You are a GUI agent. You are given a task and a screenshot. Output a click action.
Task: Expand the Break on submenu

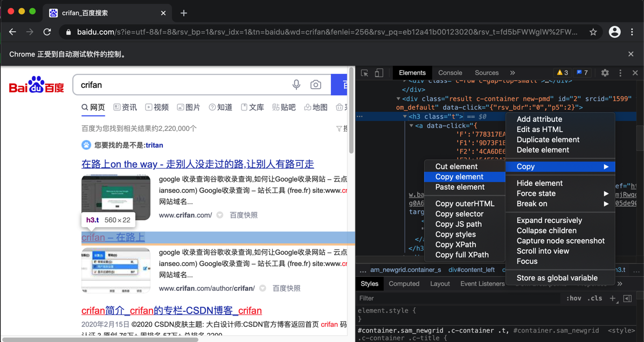560,204
